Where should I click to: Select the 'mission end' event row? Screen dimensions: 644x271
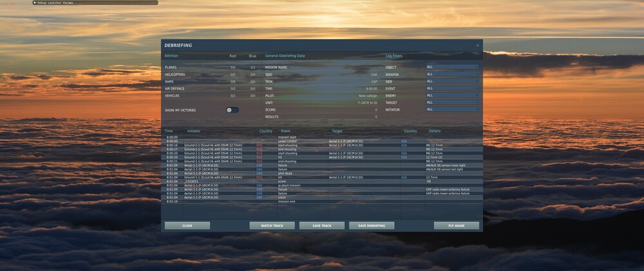(x=322, y=201)
